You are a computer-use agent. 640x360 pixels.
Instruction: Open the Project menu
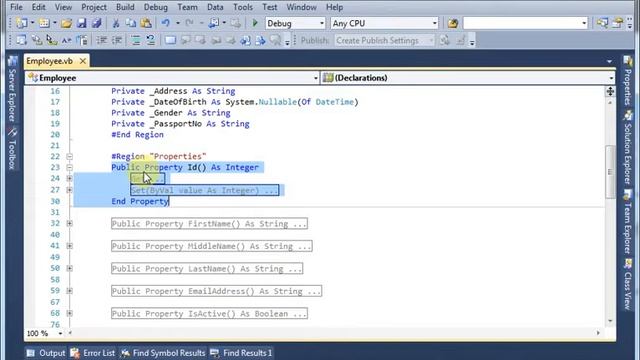(94, 7)
